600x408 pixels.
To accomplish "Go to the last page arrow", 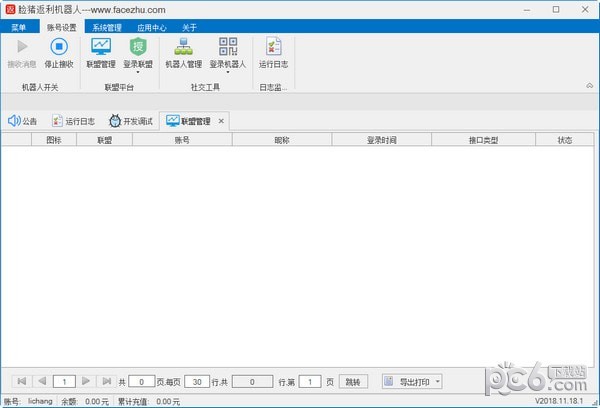I will pyautogui.click(x=107, y=381).
